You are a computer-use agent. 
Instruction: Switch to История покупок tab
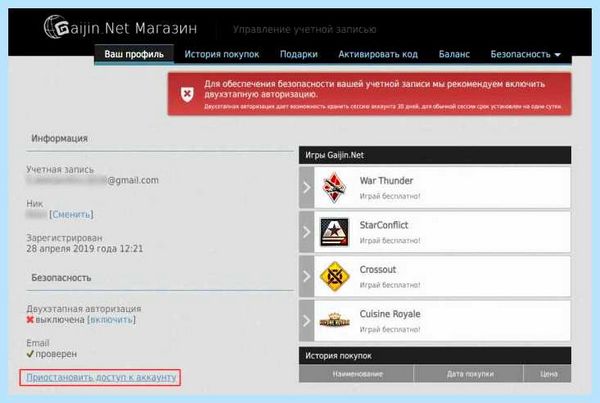(222, 54)
